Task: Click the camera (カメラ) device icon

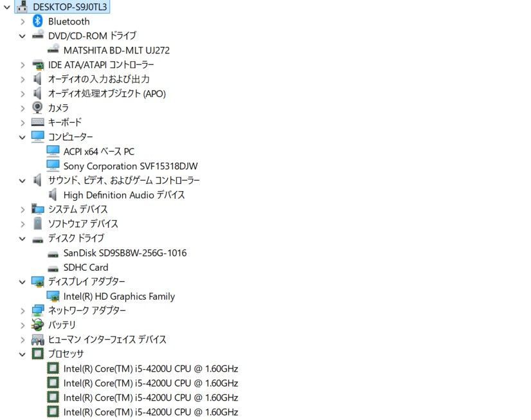Action: click(38, 107)
